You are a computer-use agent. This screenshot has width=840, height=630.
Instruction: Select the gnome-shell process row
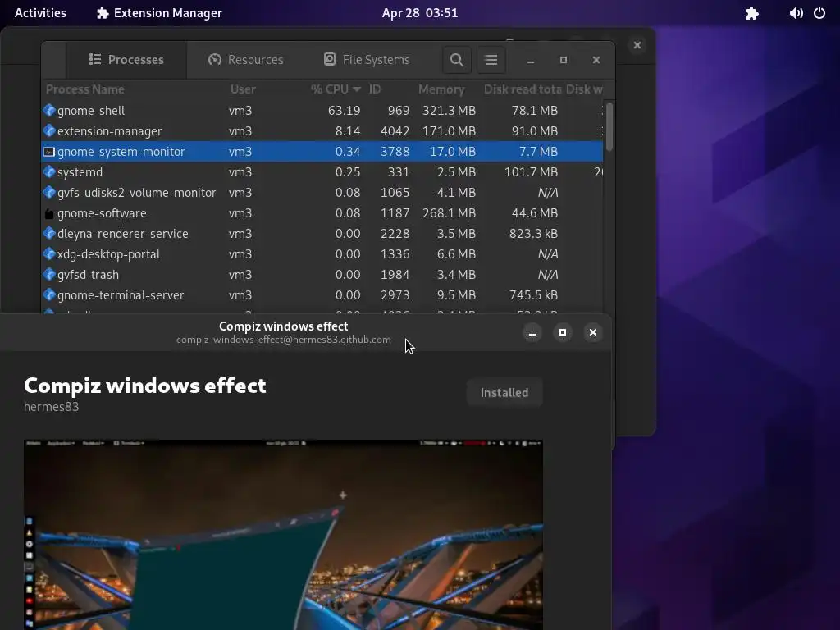(x=322, y=111)
